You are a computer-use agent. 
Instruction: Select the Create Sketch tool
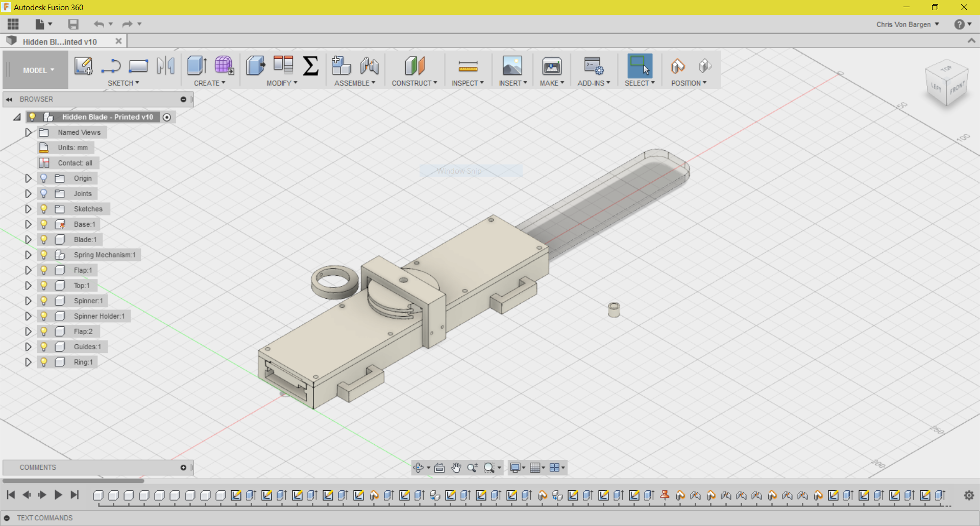[x=83, y=65]
